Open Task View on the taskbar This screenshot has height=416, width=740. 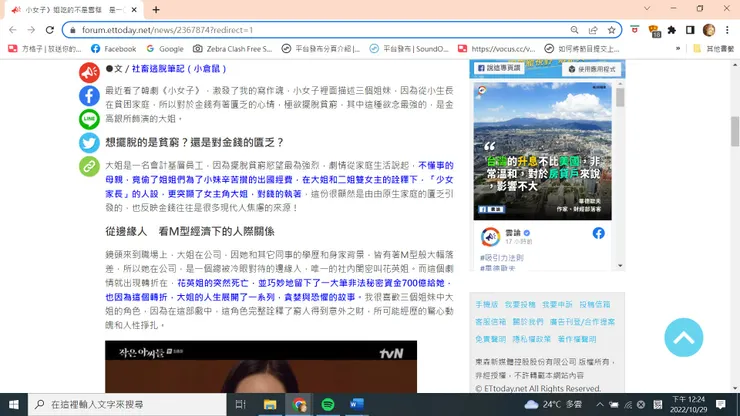click(x=241, y=404)
